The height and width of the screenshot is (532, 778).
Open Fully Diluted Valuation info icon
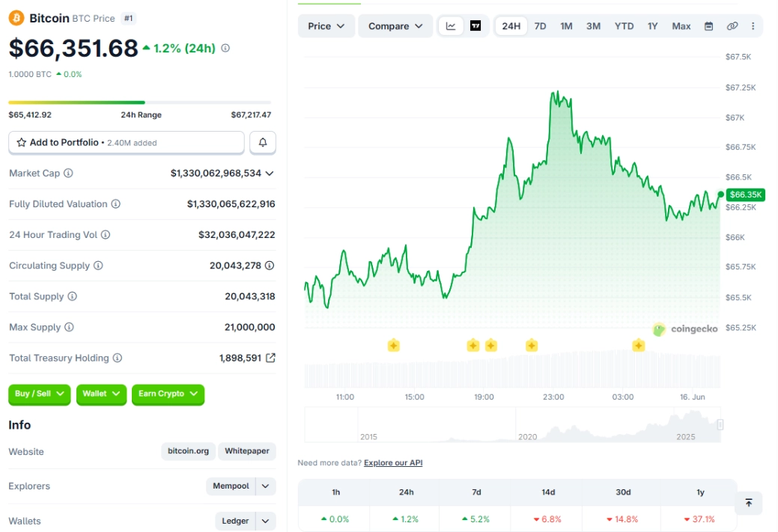(115, 204)
